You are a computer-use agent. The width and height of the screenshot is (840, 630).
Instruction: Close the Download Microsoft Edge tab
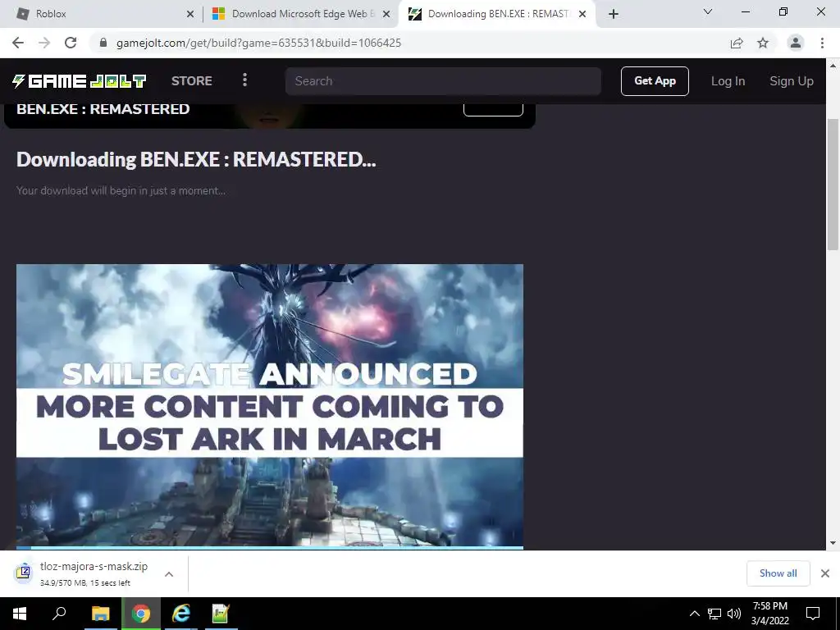coord(386,14)
